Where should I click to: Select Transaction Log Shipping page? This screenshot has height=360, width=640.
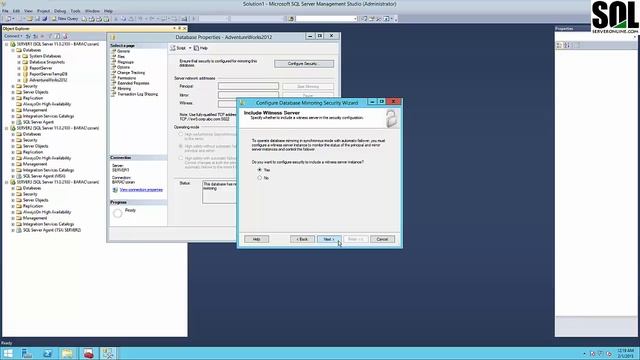coord(138,94)
